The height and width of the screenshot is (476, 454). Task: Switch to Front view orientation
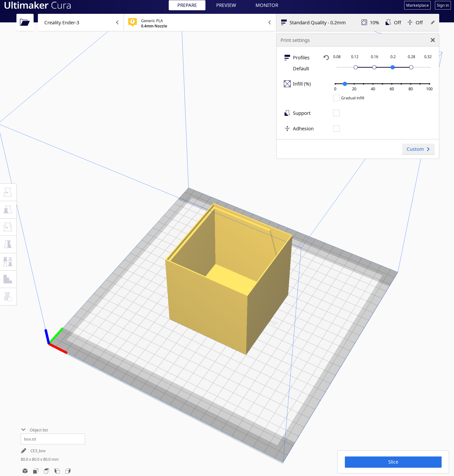point(36,471)
